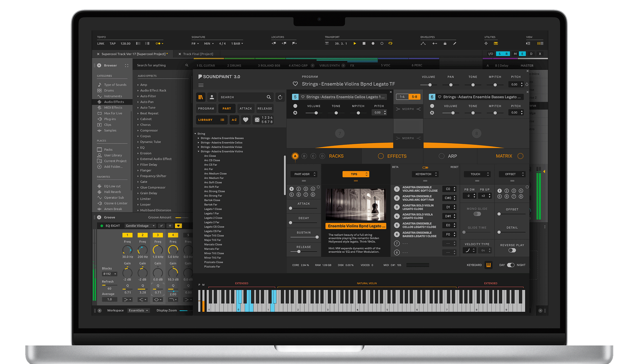The image size is (638, 364).
Task: Click the keyboard icon next to KEYBOARD label
Action: (x=488, y=265)
